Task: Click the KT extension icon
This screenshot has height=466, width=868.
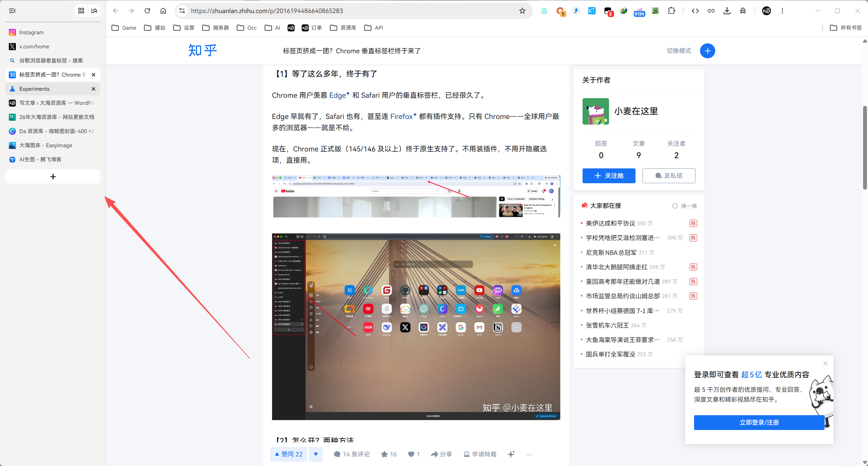Action: (x=592, y=11)
